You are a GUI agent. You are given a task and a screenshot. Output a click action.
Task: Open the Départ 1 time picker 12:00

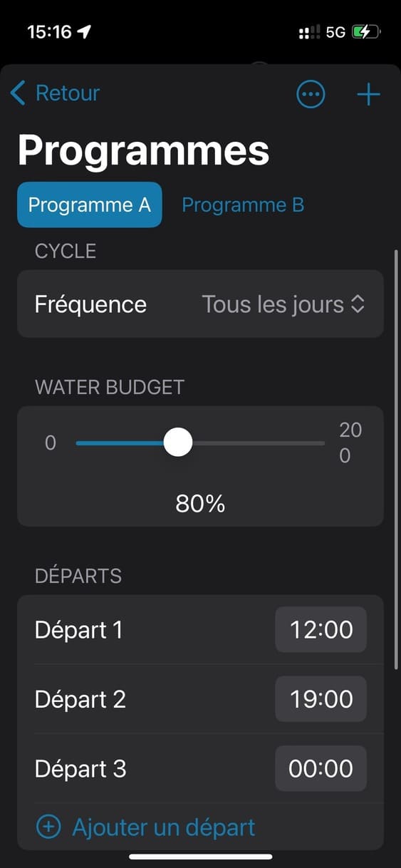point(321,630)
